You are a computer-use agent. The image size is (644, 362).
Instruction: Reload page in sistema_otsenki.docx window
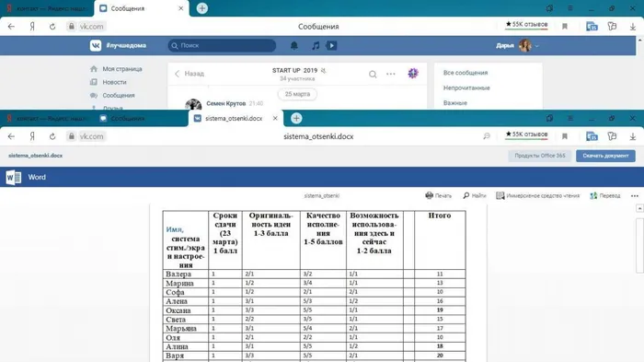pyautogui.click(x=52, y=136)
